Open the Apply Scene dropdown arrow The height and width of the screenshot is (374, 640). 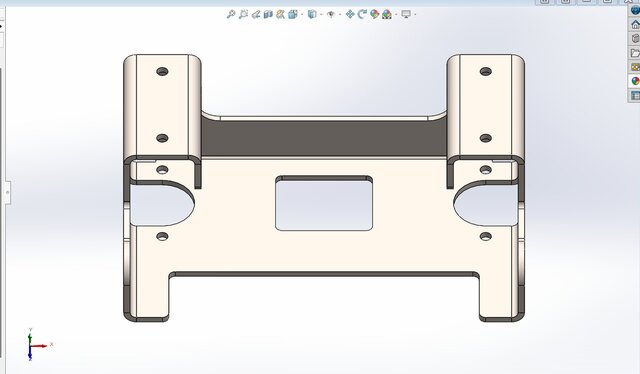[396, 15]
